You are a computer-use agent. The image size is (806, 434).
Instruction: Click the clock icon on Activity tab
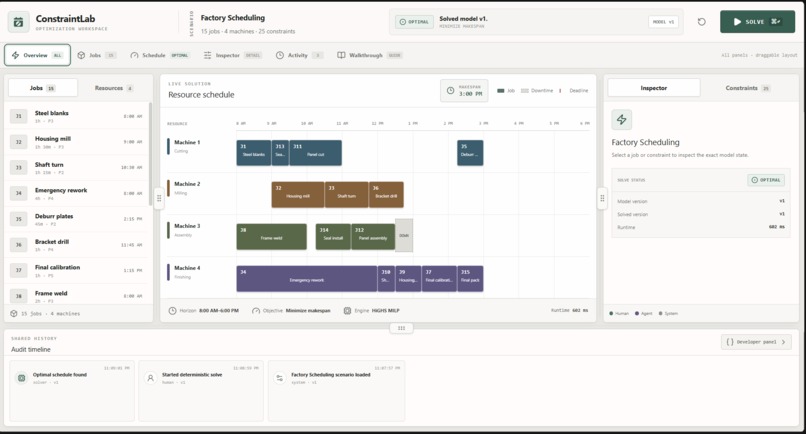[280, 55]
